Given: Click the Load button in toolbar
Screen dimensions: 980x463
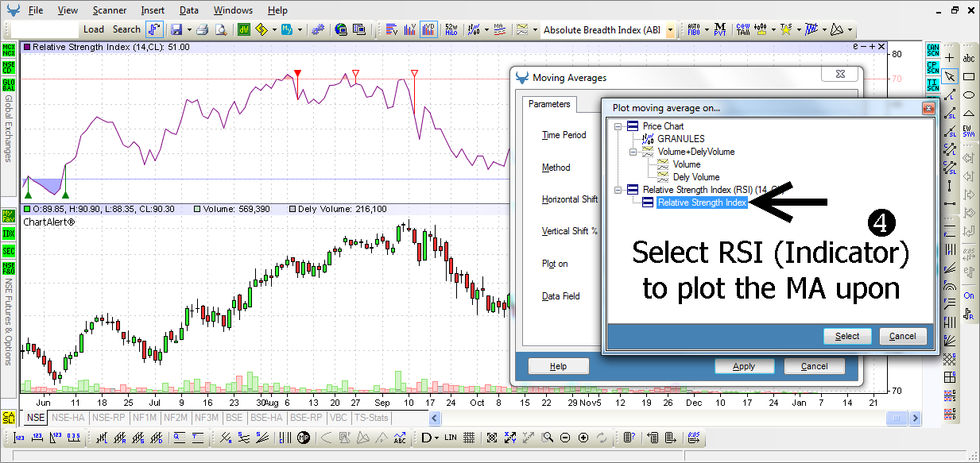Looking at the screenshot, I should click(94, 29).
